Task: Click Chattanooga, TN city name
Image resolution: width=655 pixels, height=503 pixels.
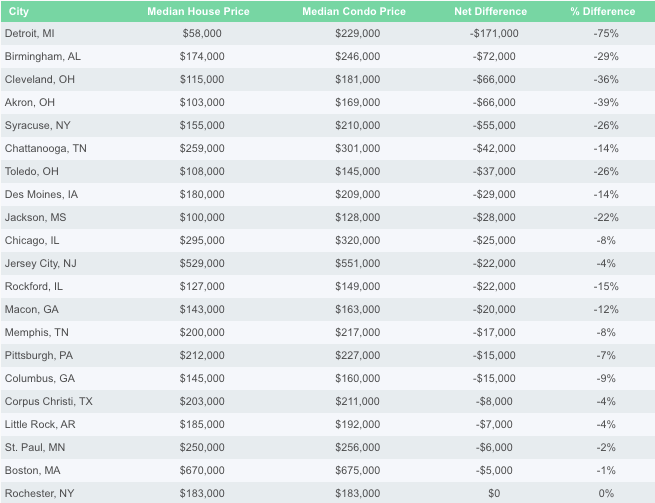Action: click(46, 148)
